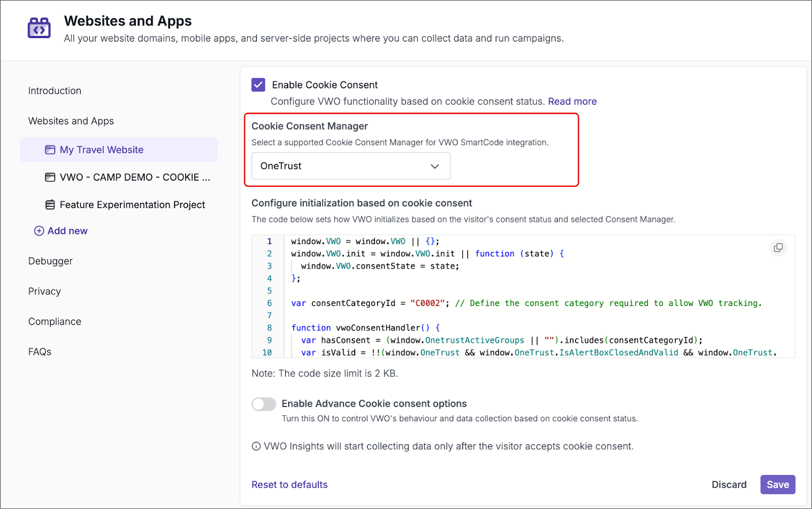Copy the code with the copy icon
The image size is (812, 509).
point(778,248)
